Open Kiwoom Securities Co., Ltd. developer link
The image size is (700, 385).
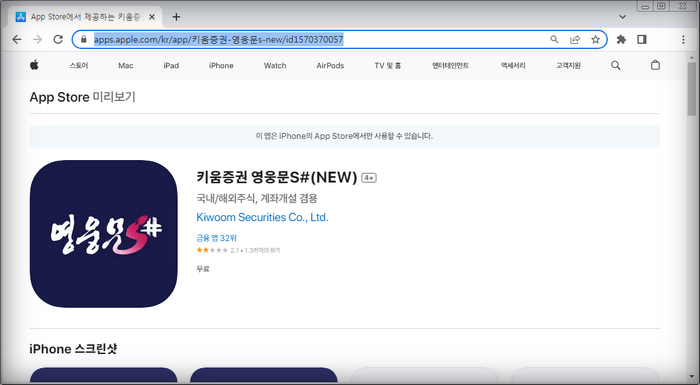click(x=262, y=218)
